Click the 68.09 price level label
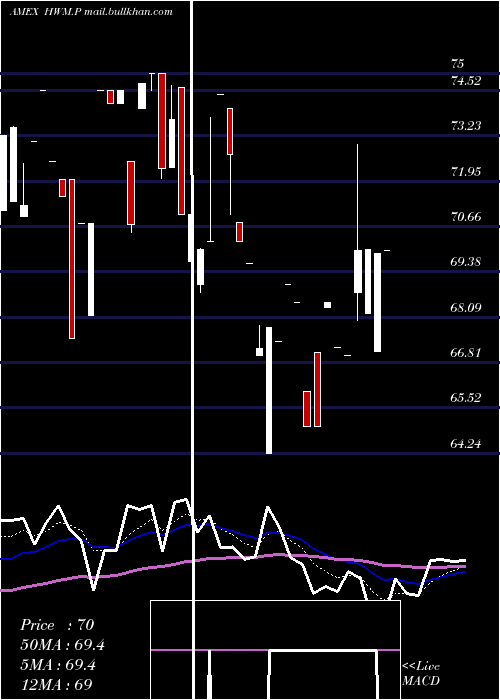Image resolution: width=500 pixels, height=700 pixels. click(x=466, y=308)
